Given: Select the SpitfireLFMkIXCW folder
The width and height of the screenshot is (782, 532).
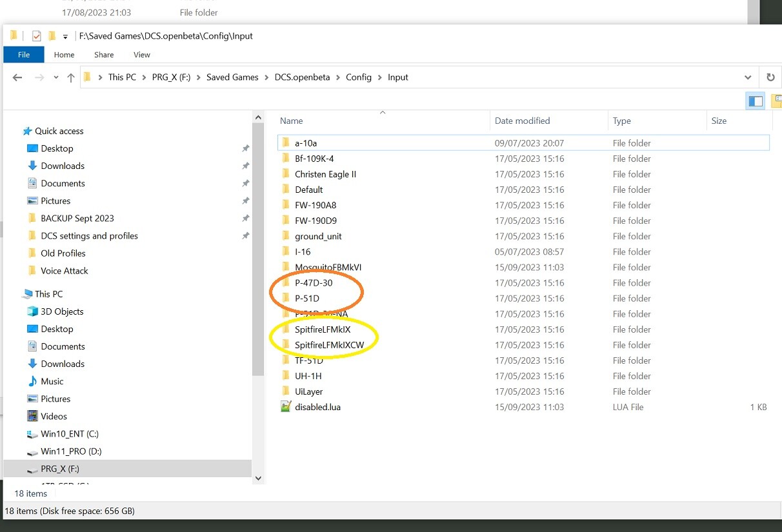Looking at the screenshot, I should point(330,344).
